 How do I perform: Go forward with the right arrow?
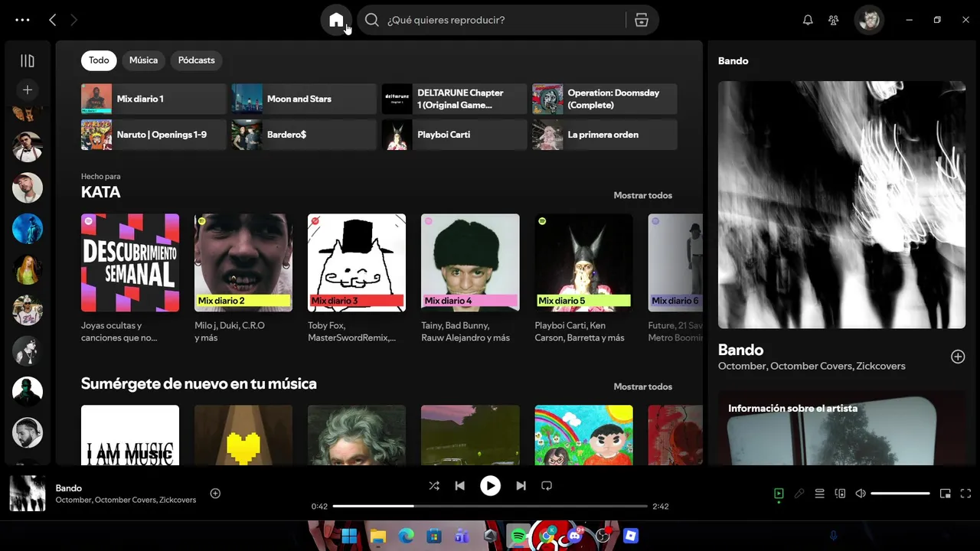pos(74,20)
